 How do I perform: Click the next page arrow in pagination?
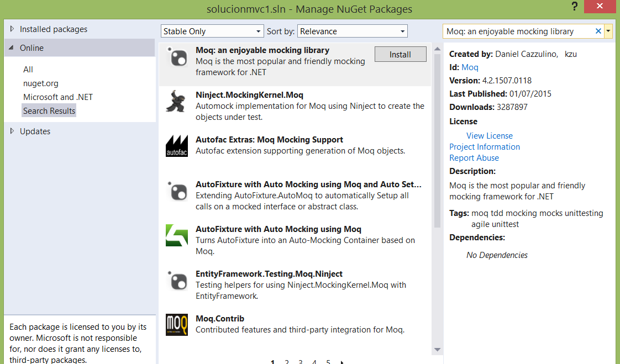click(342, 362)
